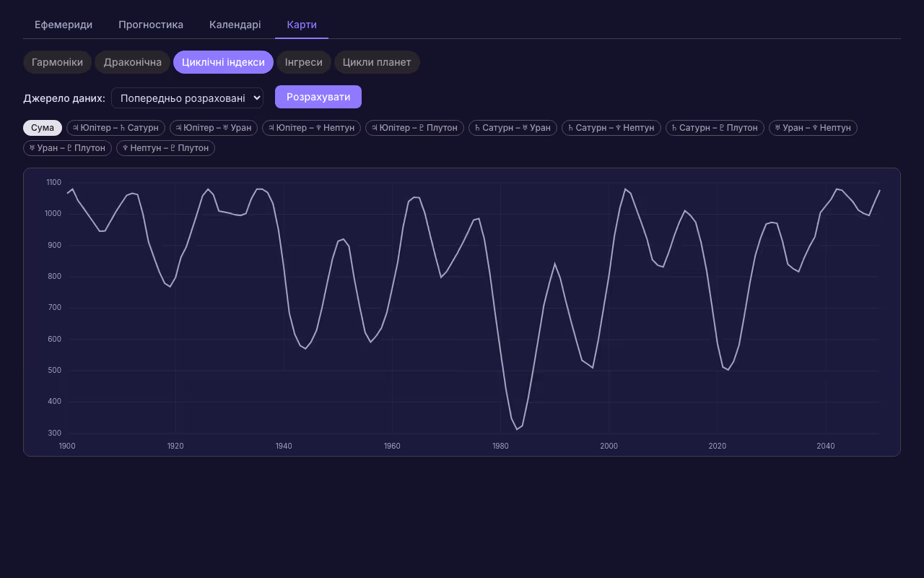The width and height of the screenshot is (924, 578).
Task: Select the Нептун – Плутон chip
Action: [x=165, y=148]
